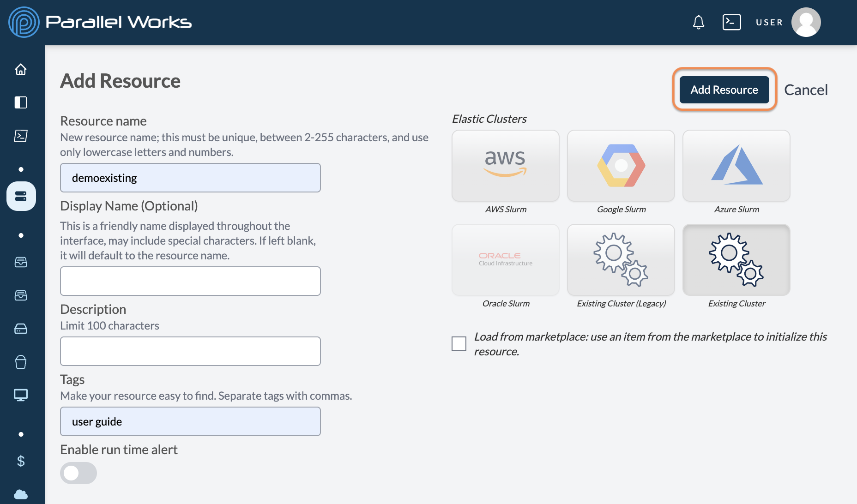This screenshot has width=857, height=504.
Task: Open the second storage inbox sidebar icon
Action: click(x=21, y=295)
